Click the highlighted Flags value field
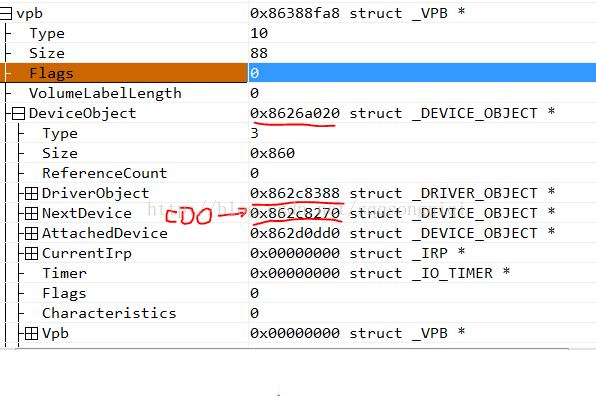Screen dimensions: 596x396 point(422,73)
